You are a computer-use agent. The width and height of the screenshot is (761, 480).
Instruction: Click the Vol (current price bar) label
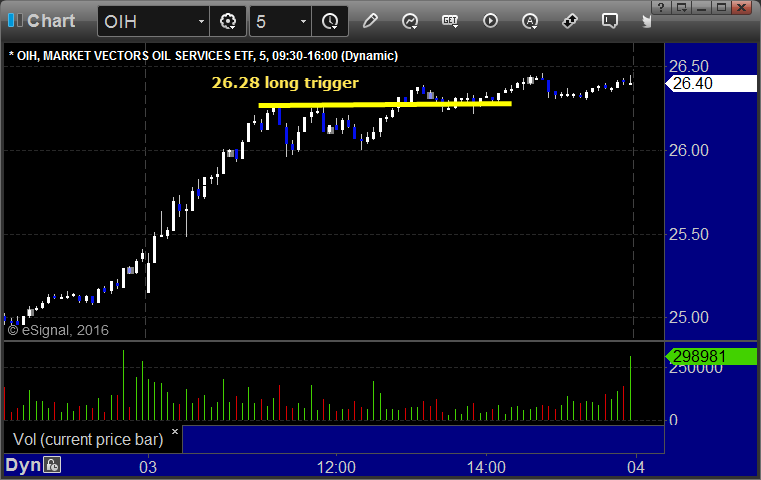(x=88, y=439)
